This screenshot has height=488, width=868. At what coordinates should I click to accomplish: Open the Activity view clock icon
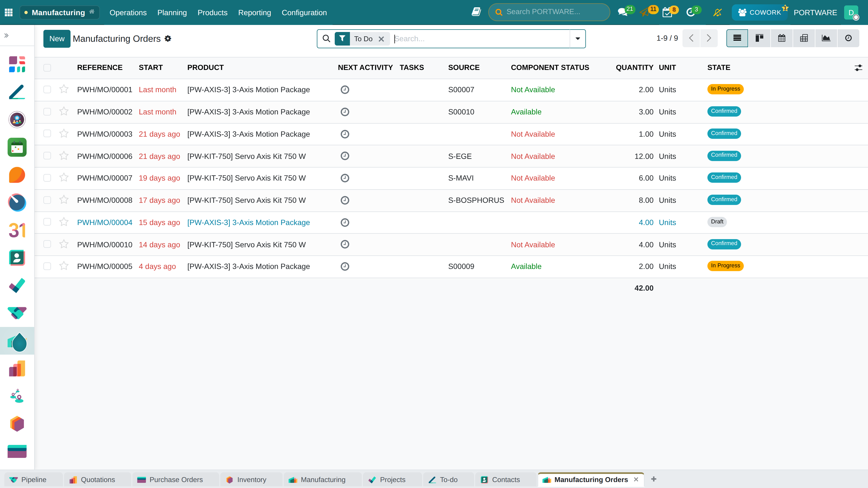848,38
